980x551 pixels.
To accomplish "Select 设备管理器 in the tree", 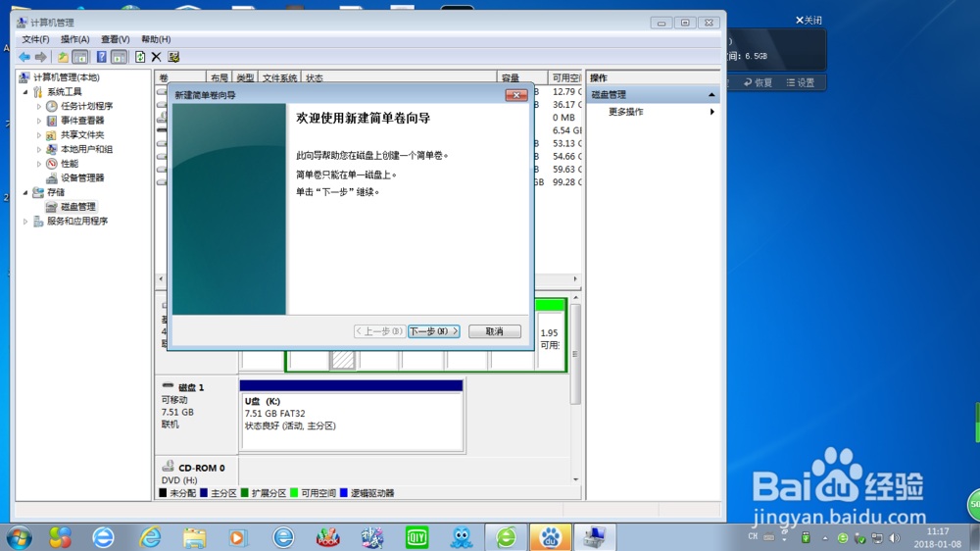I will pos(82,178).
